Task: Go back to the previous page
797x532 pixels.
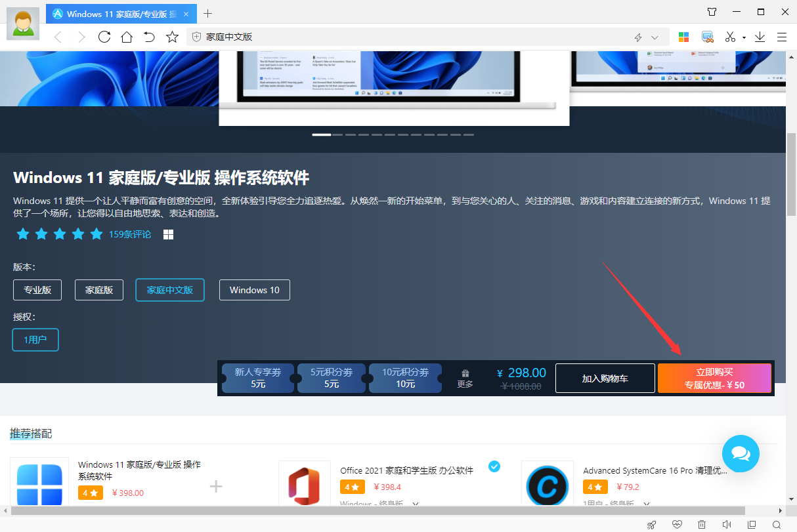Action: pos(58,37)
